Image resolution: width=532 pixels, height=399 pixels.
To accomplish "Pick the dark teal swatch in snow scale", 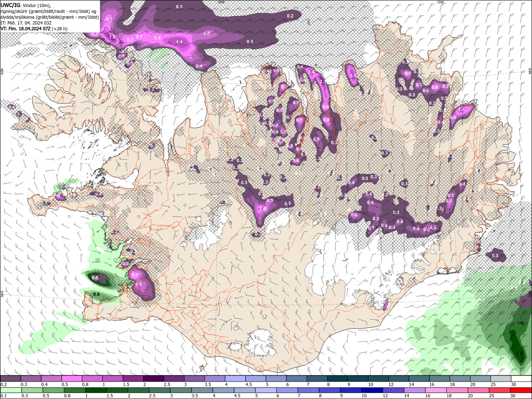I will tap(337, 379).
